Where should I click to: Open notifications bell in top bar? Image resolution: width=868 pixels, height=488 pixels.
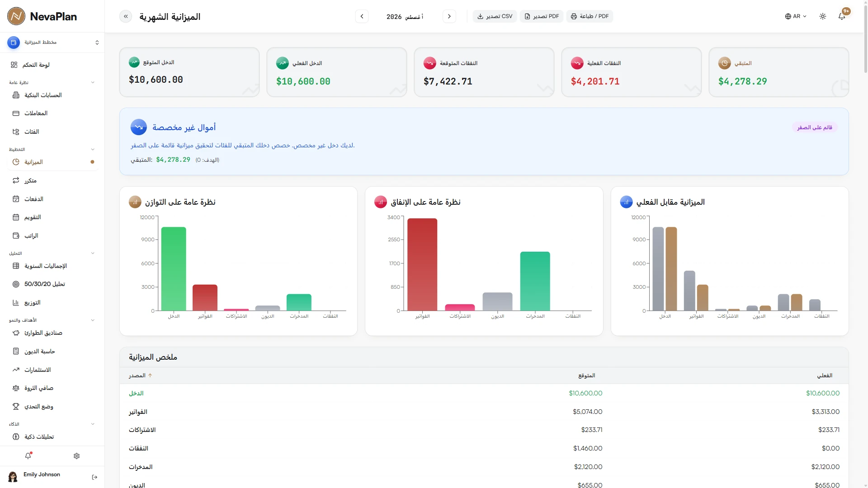[842, 16]
